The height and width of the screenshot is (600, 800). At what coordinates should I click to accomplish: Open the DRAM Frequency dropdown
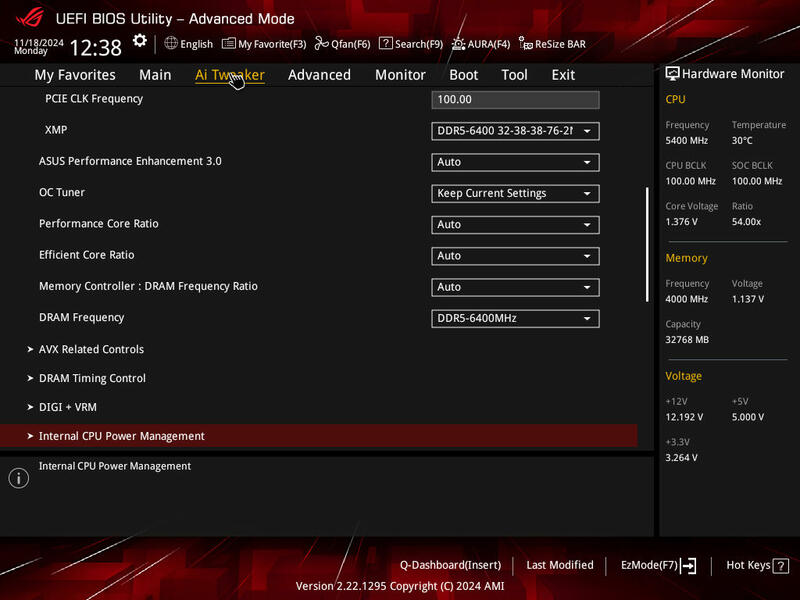[515, 318]
